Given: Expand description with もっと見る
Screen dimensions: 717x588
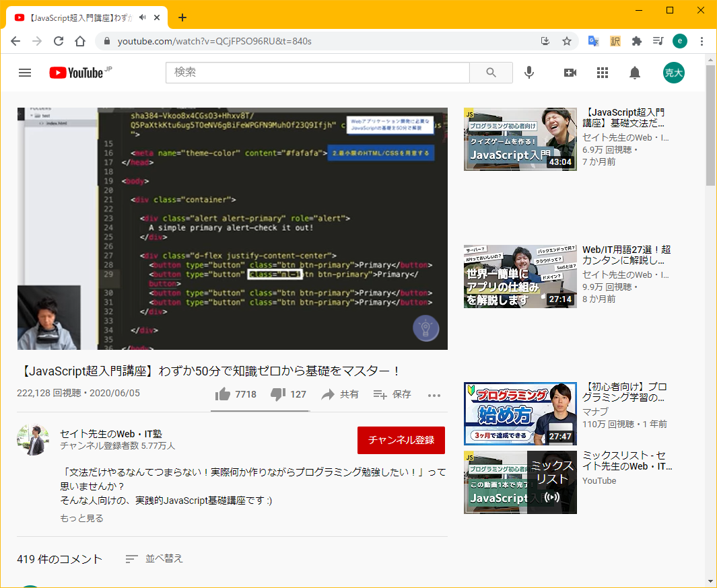Looking at the screenshot, I should [x=82, y=518].
